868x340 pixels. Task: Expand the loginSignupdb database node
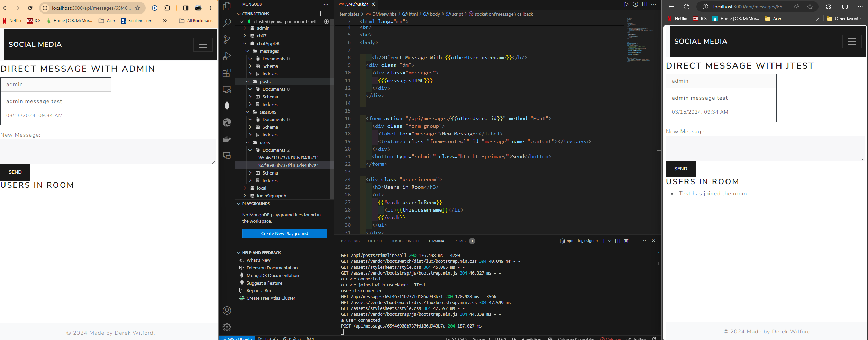pos(245,196)
